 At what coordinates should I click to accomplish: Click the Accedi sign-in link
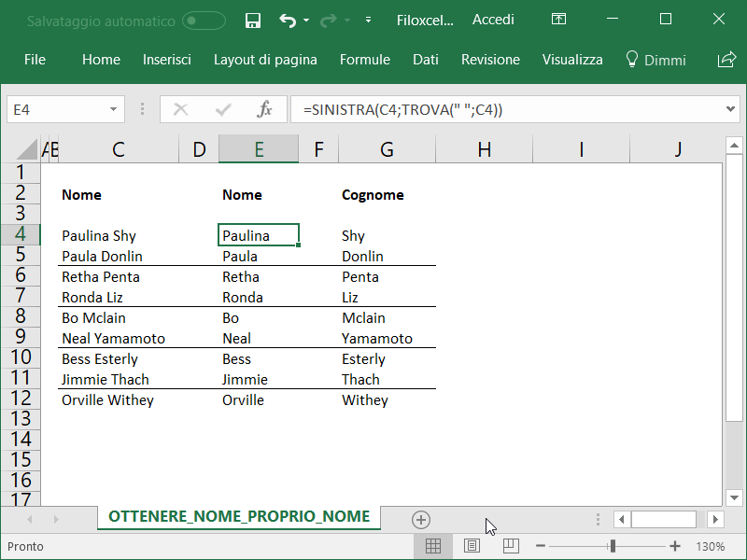coord(493,20)
